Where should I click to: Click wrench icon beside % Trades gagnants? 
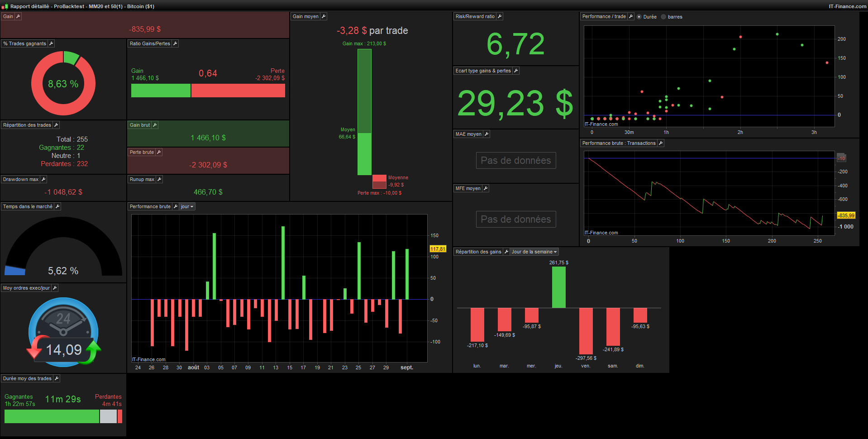(51, 43)
